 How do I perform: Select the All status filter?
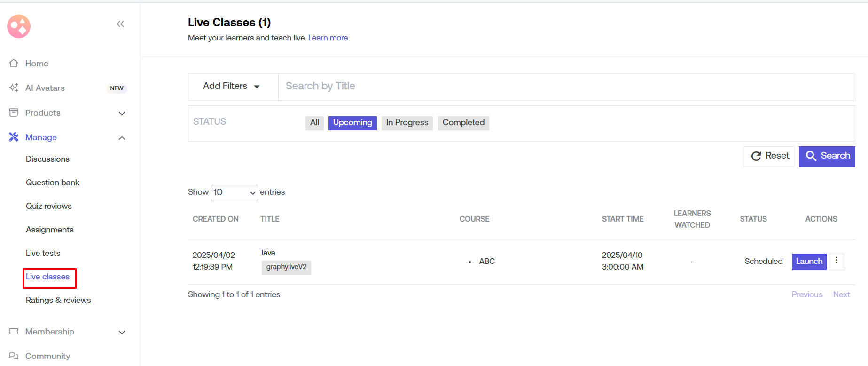[x=314, y=123]
